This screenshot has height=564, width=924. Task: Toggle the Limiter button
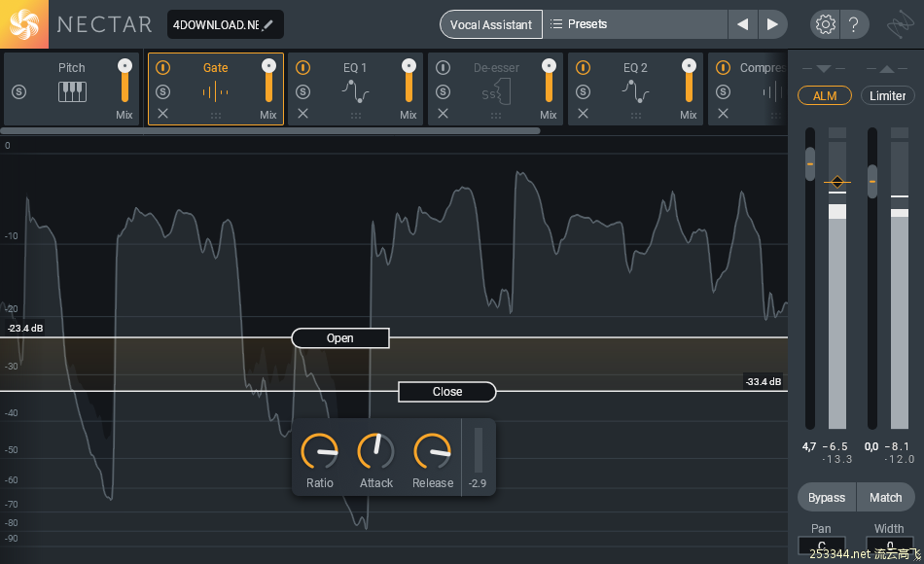(887, 96)
